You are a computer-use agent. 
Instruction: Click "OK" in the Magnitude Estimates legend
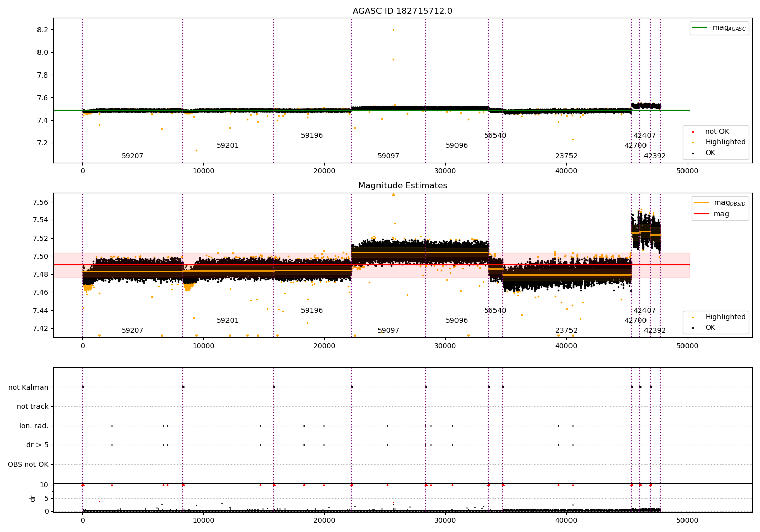click(710, 328)
